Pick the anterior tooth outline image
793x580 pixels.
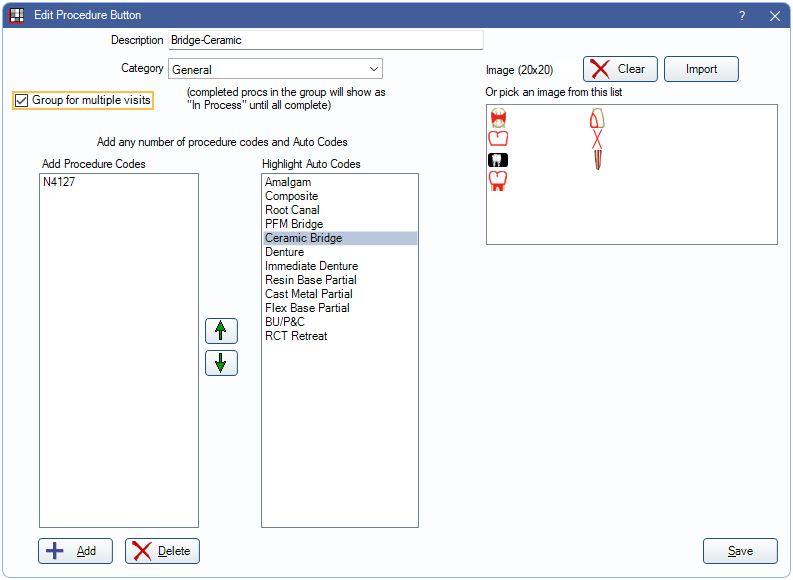click(598, 119)
